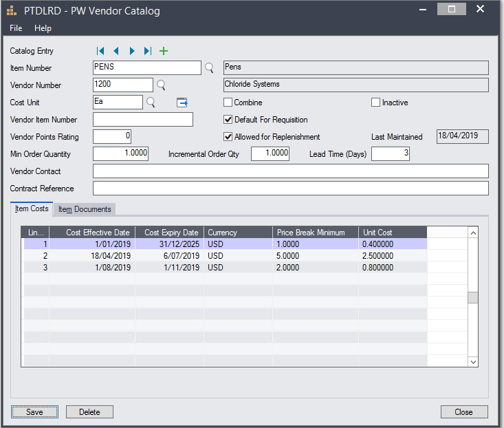Viewport: 504px width, 428px height.
Task: Select cost expiry date 6/07/2019 cell
Action: tap(170, 256)
